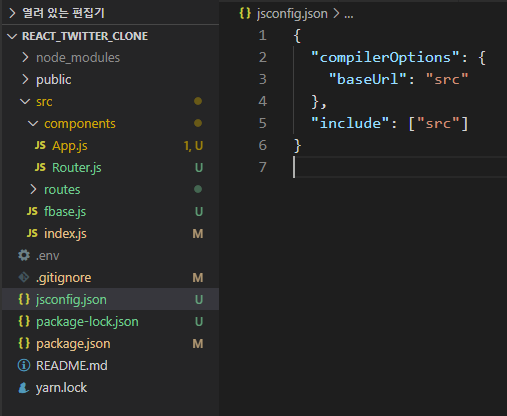This screenshot has width=507, height=416.
Task: Click the yarn icon of yarn.lock
Action: pyautogui.click(x=24, y=388)
